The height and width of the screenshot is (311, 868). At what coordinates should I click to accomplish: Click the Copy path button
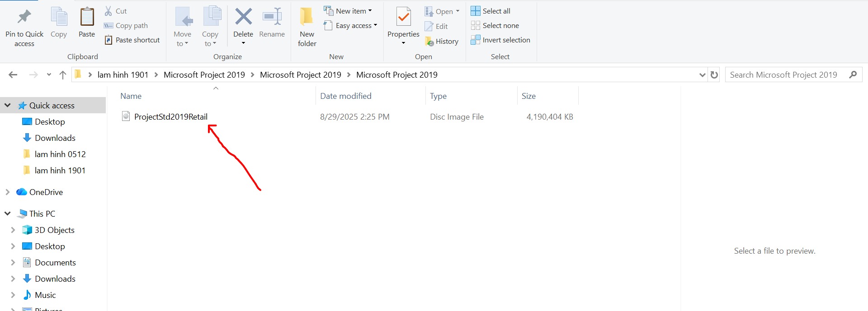pyautogui.click(x=126, y=26)
